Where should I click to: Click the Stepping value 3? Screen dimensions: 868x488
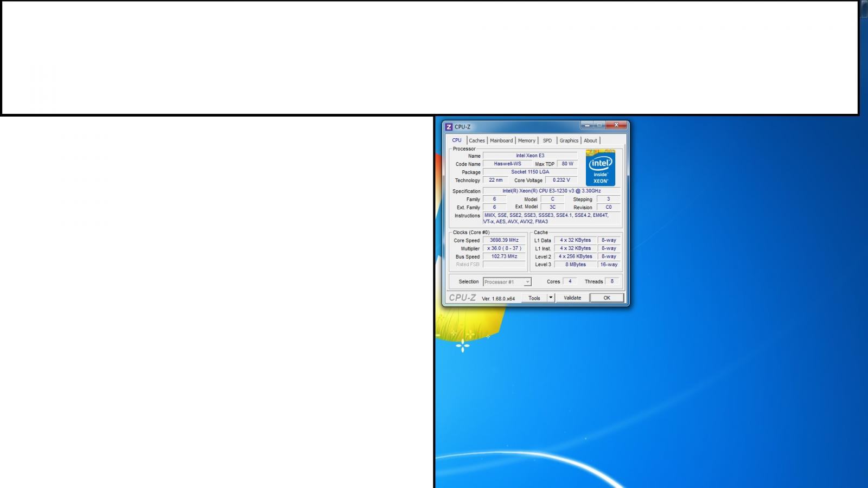tap(608, 199)
